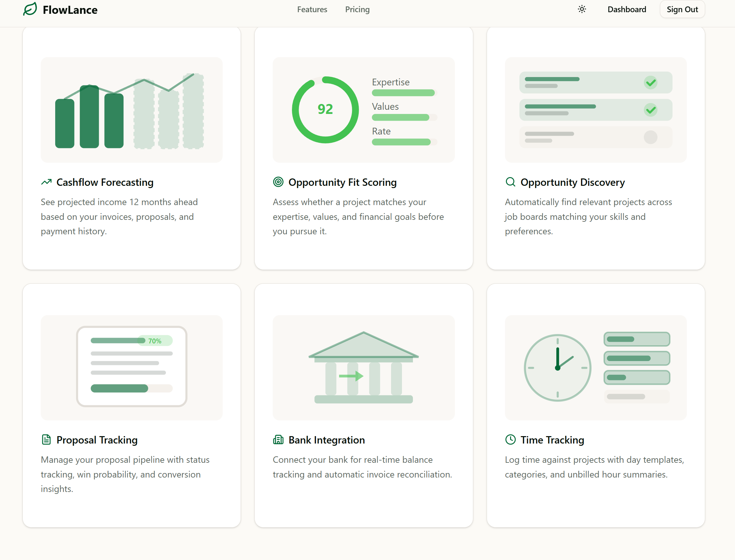Click the Proposal Tracking document icon
This screenshot has height=560, width=735.
pos(46,440)
